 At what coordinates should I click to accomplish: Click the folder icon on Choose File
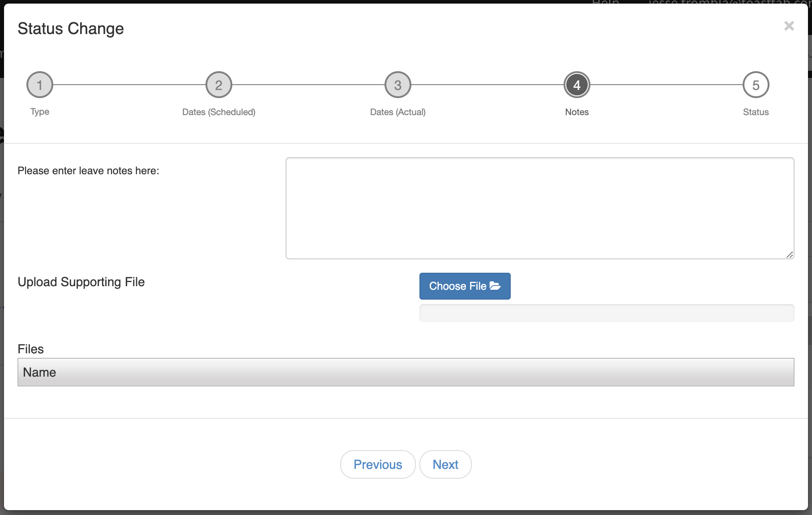[x=495, y=286]
